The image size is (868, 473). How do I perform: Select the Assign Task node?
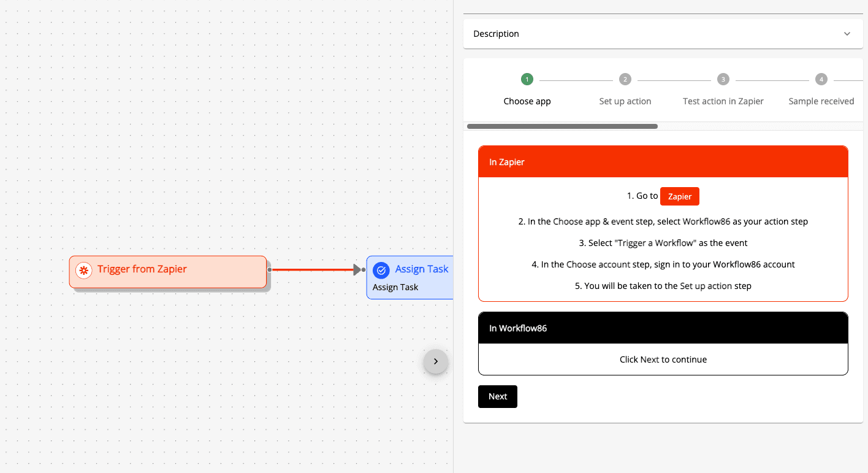[410, 277]
